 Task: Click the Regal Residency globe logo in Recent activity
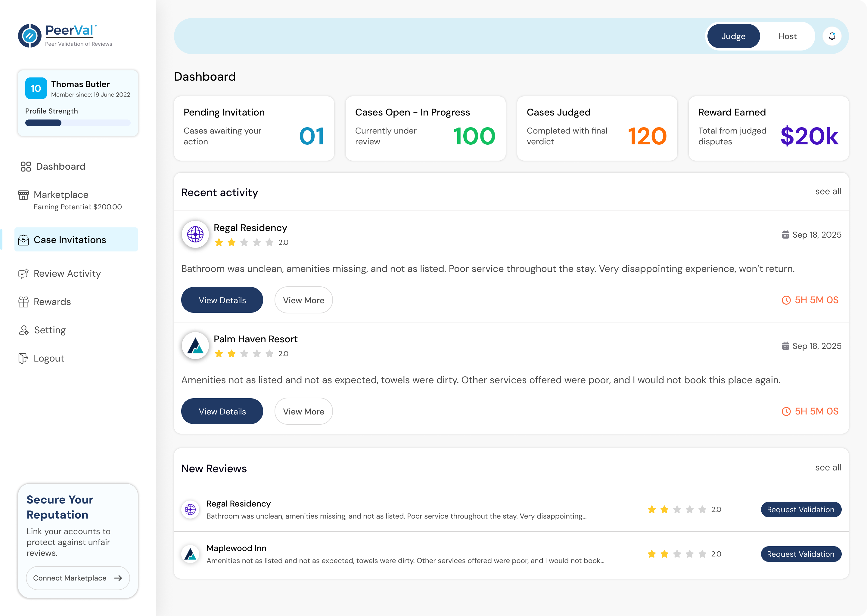tap(195, 234)
